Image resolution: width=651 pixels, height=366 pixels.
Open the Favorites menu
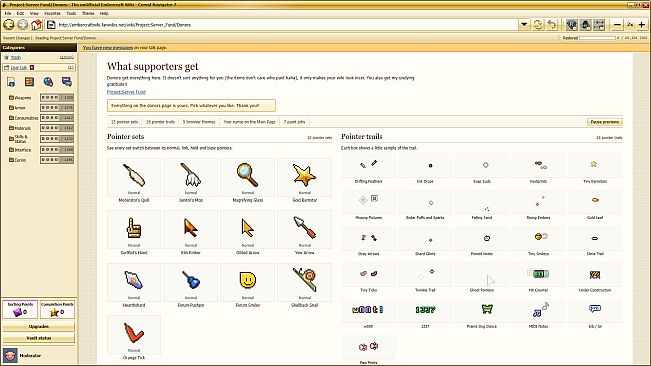52,13
